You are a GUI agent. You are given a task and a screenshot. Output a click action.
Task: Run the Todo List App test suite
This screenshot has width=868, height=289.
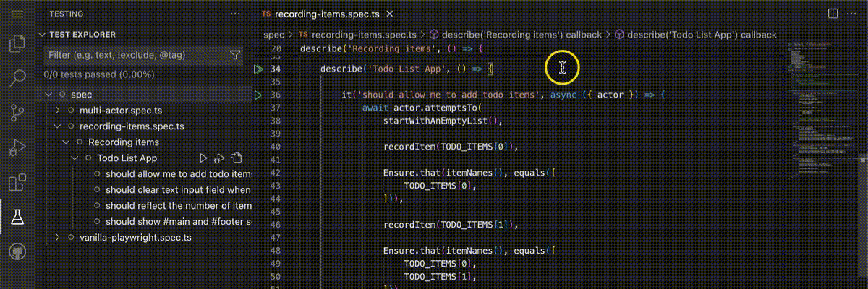click(203, 158)
